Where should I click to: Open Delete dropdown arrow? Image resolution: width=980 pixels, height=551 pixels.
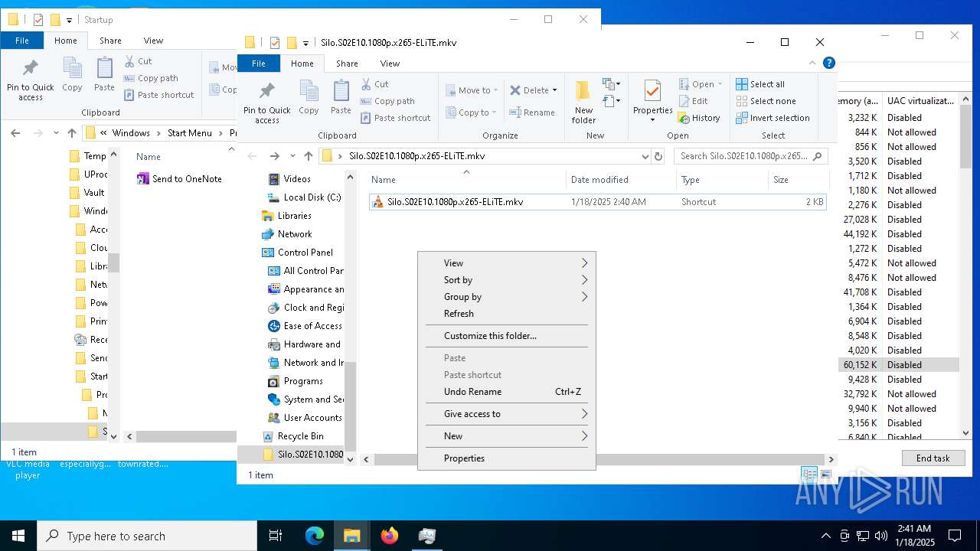tap(555, 90)
